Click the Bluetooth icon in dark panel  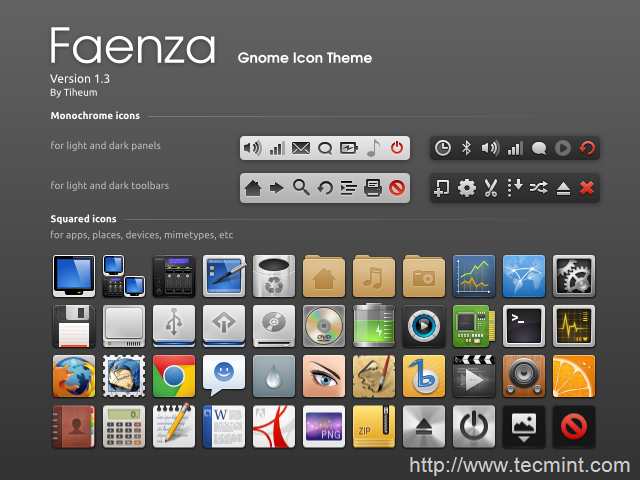pos(466,148)
